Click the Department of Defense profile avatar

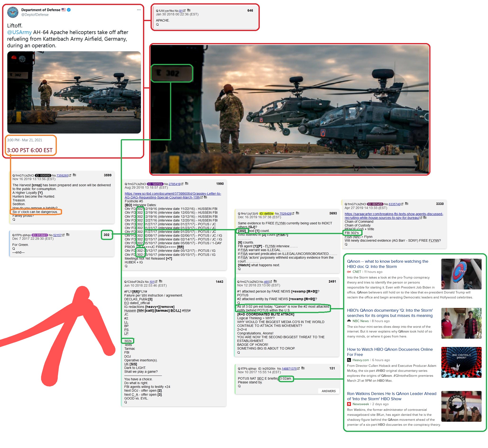13,12
